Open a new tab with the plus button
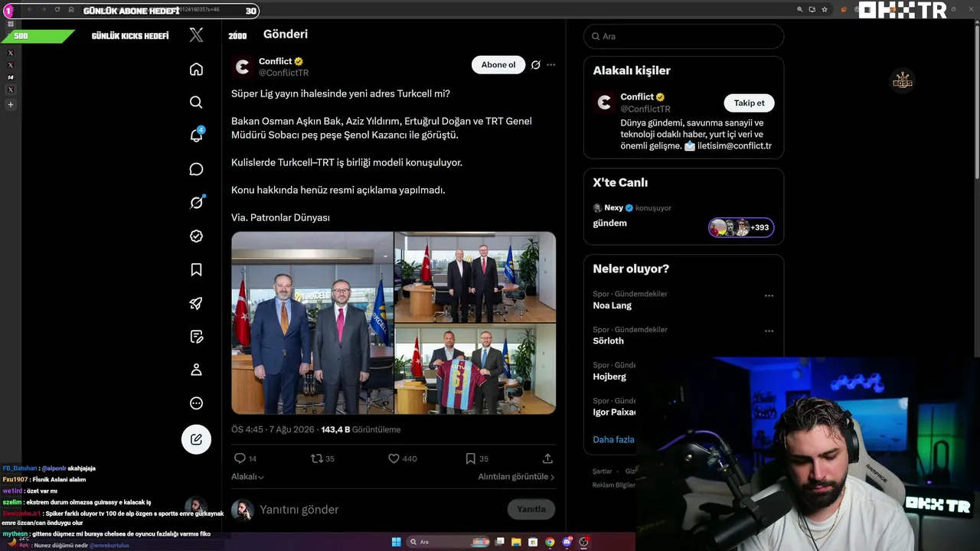 pos(10,105)
